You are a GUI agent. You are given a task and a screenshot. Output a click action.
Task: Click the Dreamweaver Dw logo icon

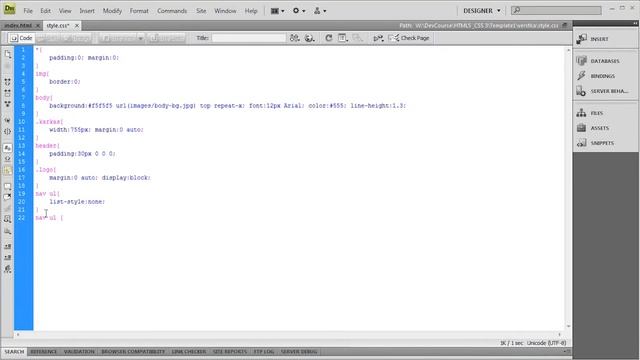[x=9, y=9]
